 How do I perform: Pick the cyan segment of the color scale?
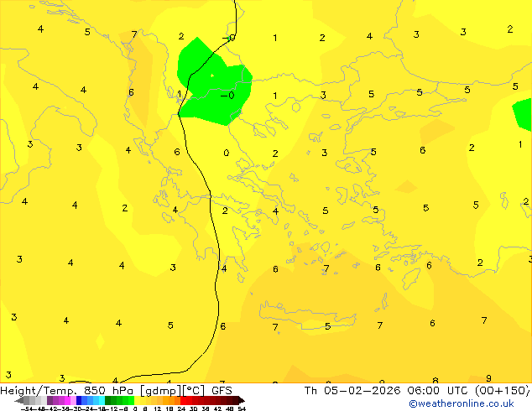pyautogui.click(x=102, y=400)
